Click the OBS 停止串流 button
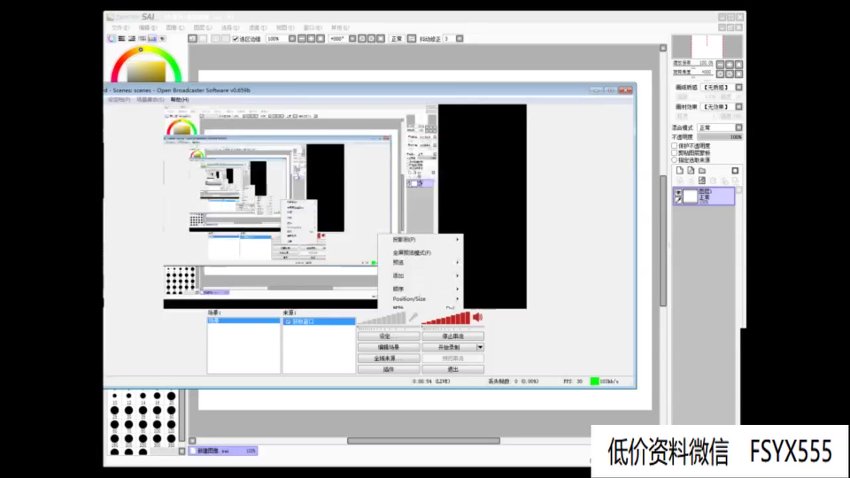 pyautogui.click(x=453, y=336)
